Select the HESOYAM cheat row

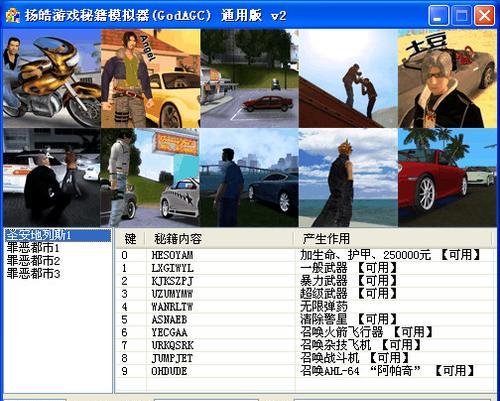click(x=305, y=255)
